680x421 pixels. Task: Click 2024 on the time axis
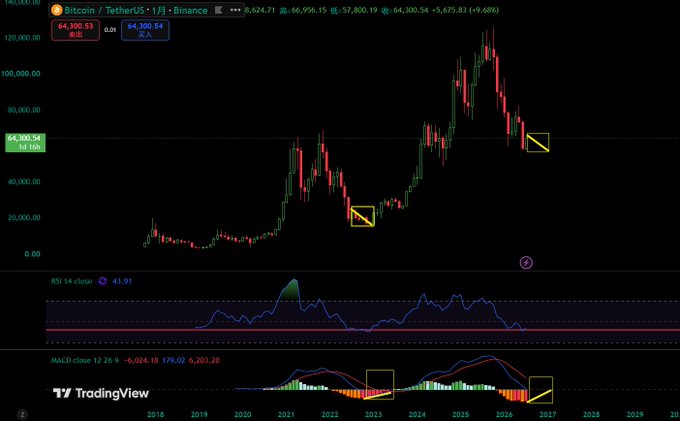[417, 414]
